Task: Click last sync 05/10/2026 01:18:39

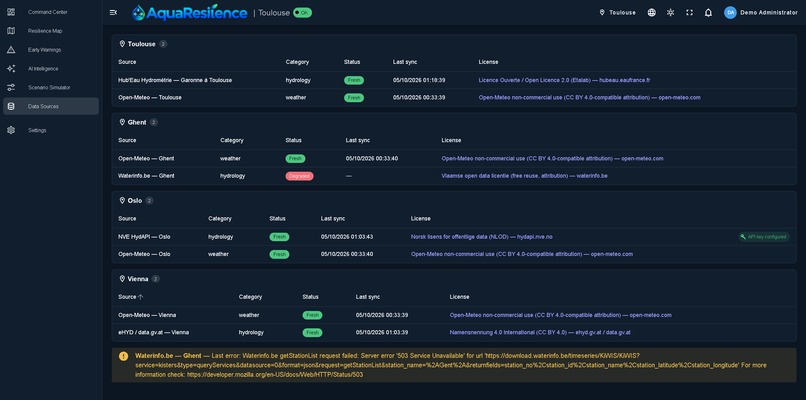Action: click(x=419, y=80)
